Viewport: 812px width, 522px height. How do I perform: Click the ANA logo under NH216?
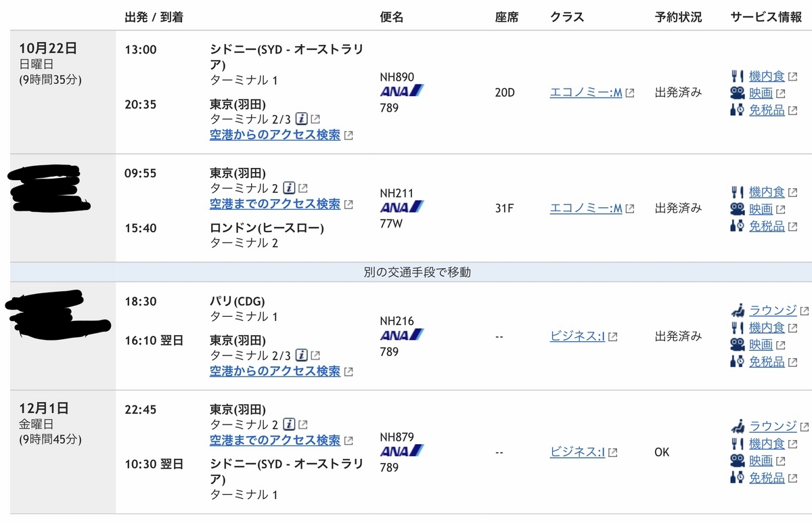tap(402, 335)
